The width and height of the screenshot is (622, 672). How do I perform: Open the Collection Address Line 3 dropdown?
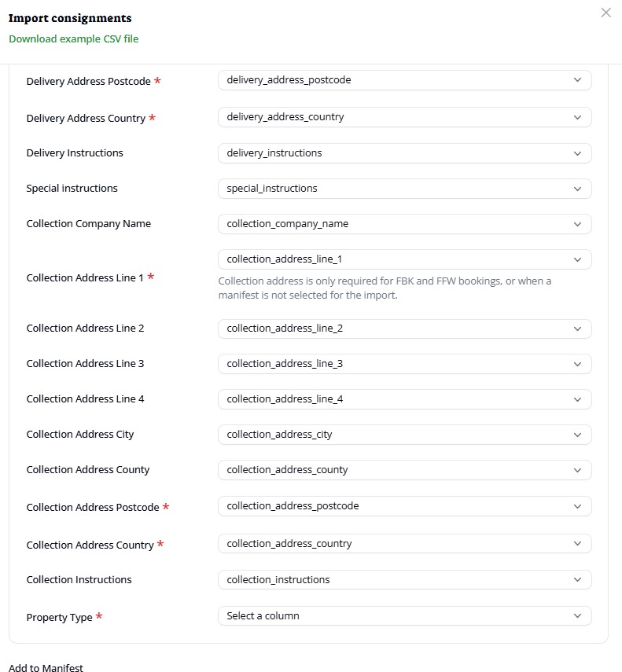pos(404,364)
